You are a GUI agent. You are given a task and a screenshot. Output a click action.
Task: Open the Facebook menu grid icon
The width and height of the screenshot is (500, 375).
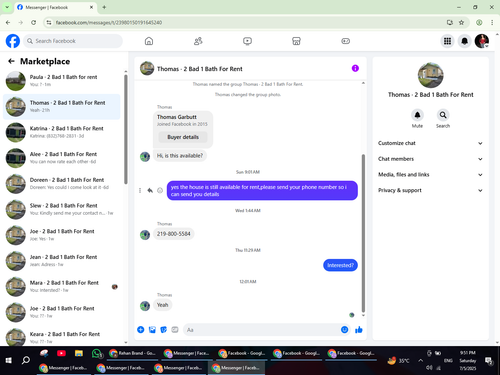point(447,41)
